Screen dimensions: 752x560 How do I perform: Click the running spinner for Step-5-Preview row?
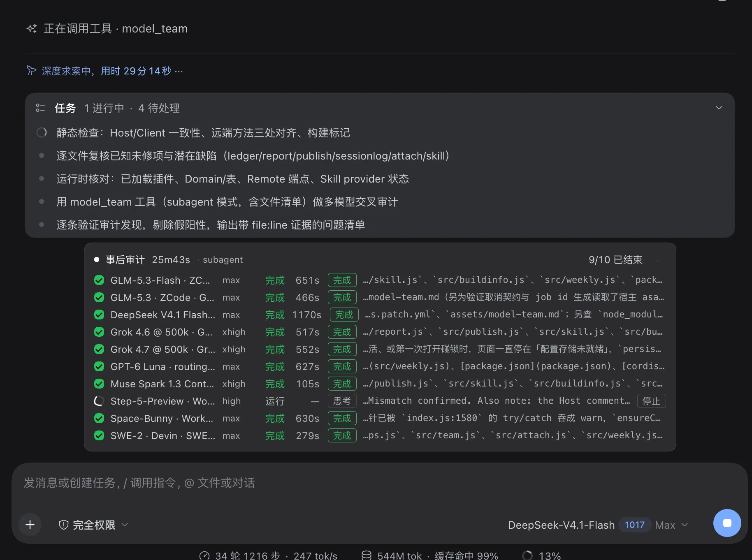99,401
